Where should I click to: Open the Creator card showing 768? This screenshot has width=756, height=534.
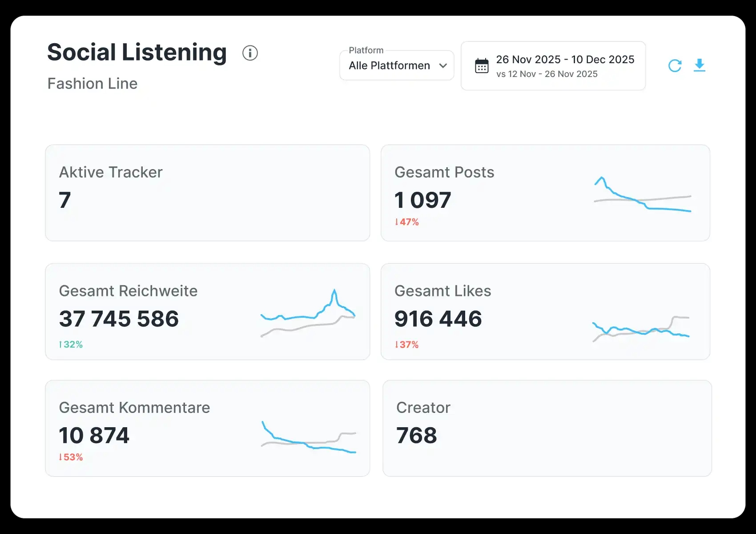click(547, 428)
